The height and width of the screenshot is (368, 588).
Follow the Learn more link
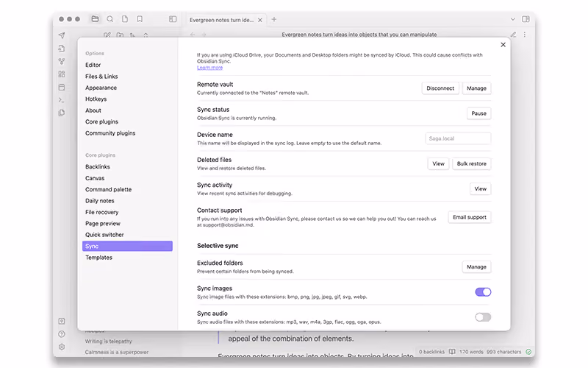pos(209,68)
